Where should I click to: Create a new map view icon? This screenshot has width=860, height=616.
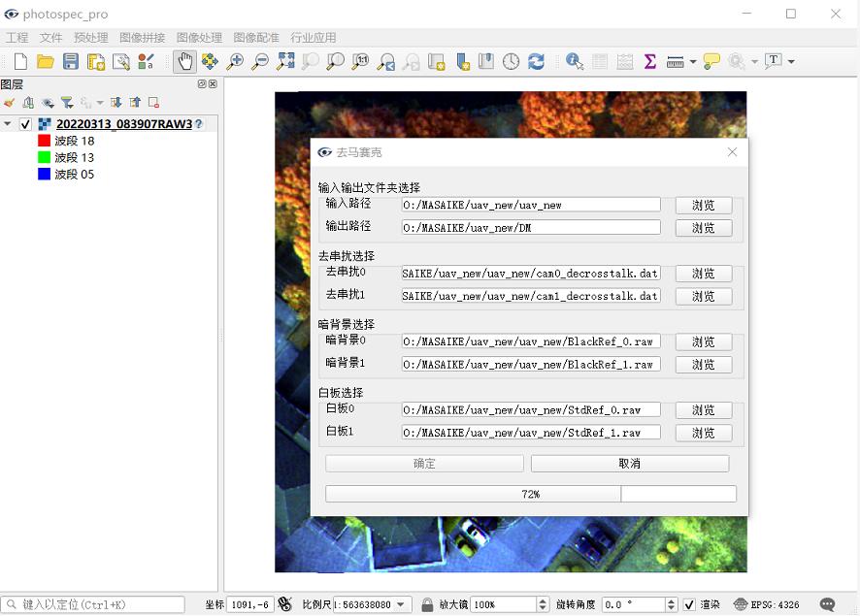click(x=436, y=61)
